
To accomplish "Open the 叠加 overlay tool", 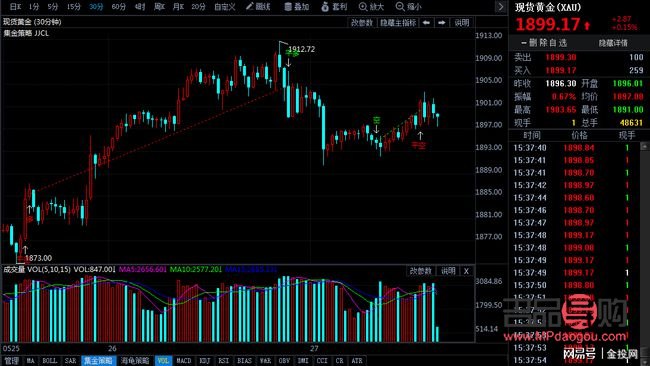I will point(297,7).
